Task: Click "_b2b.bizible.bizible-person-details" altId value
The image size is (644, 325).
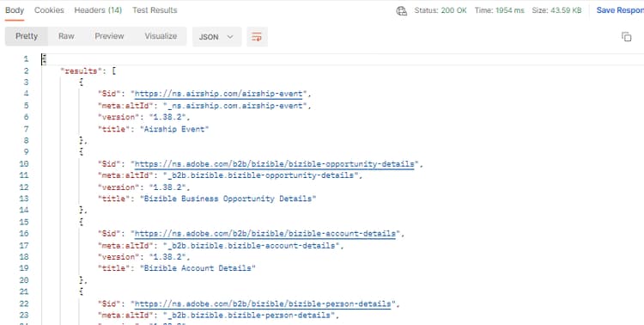Action: (x=249, y=316)
